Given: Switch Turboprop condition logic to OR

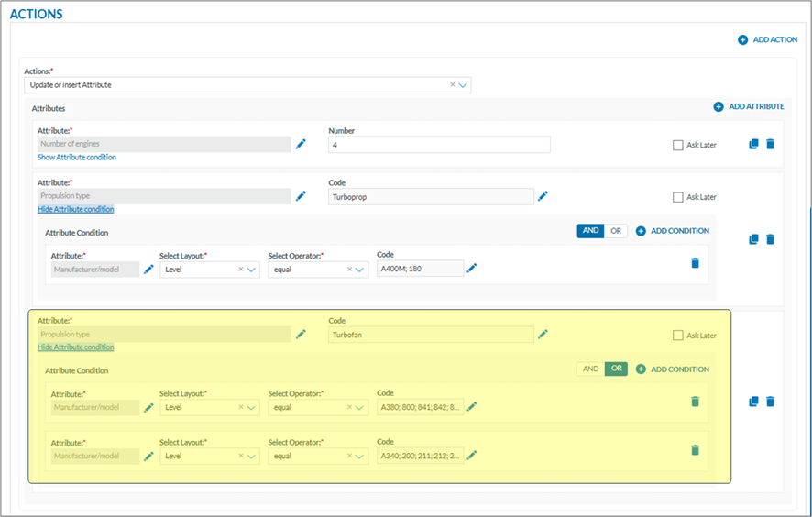Looking at the screenshot, I should tap(616, 231).
